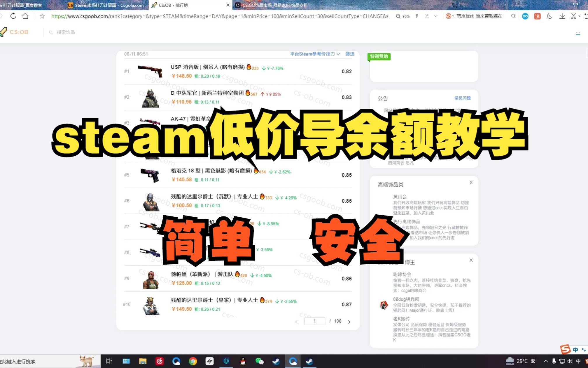Open the browser downloads icon
Screen dimensions: 588x368
pyautogui.click(x=562, y=16)
